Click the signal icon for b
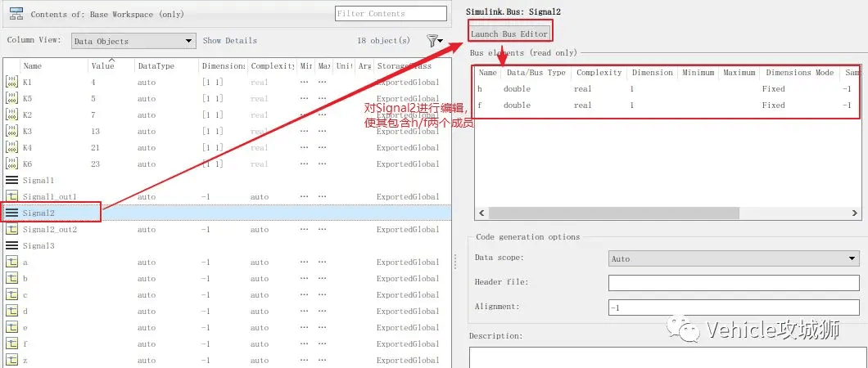 point(11,279)
